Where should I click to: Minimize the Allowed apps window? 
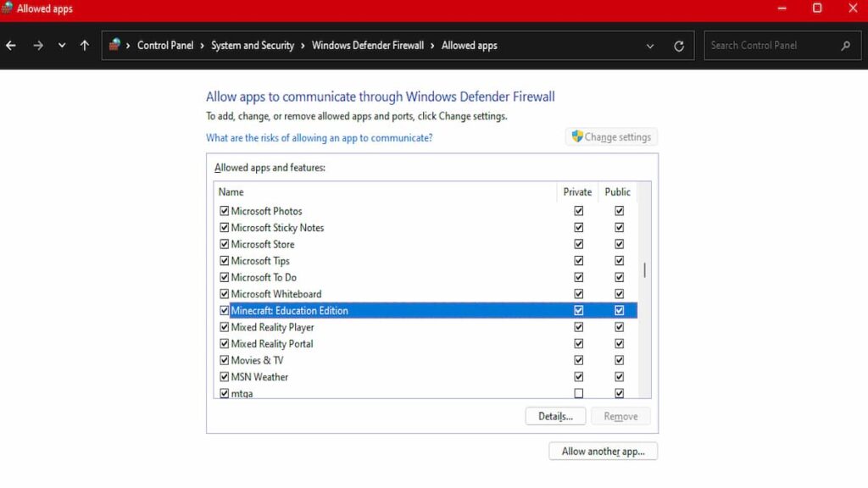[782, 8]
